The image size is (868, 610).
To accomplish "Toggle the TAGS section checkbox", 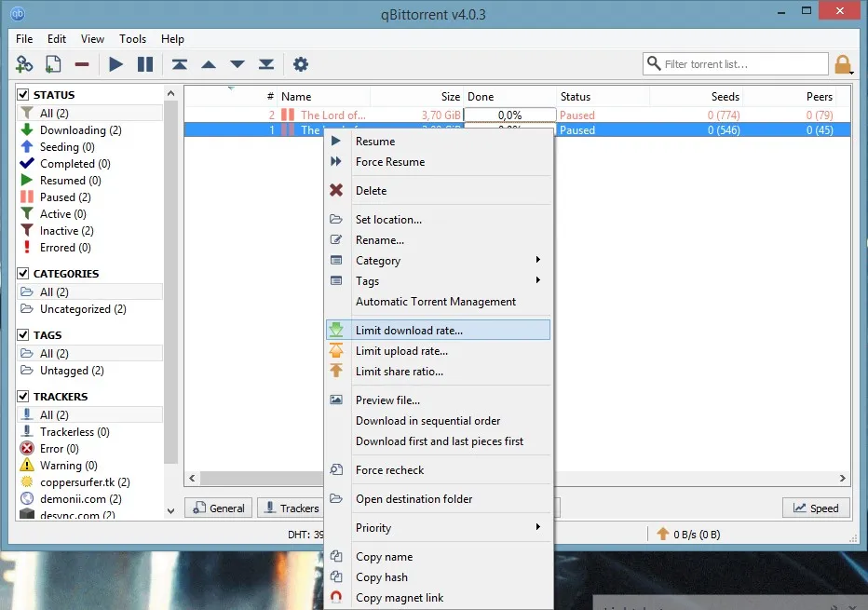I will coord(23,335).
